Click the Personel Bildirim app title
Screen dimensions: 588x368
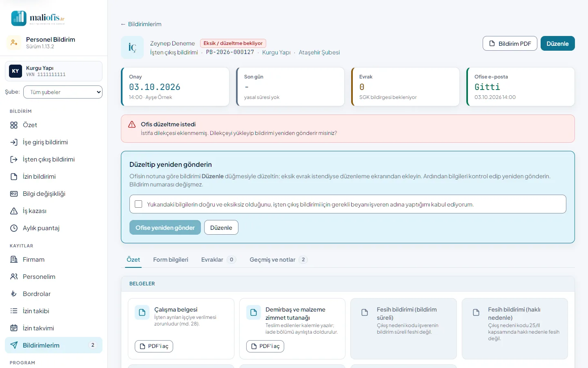point(51,40)
